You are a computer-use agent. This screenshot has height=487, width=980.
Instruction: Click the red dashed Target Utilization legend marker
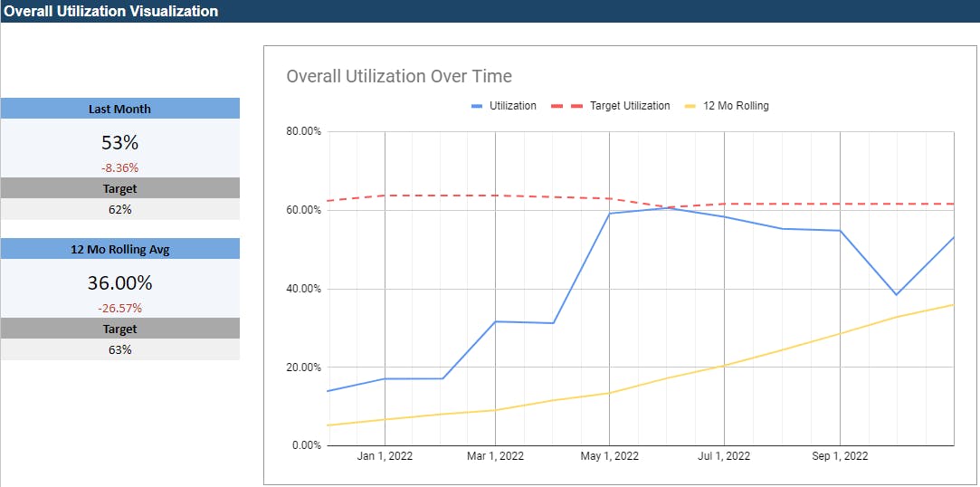566,106
